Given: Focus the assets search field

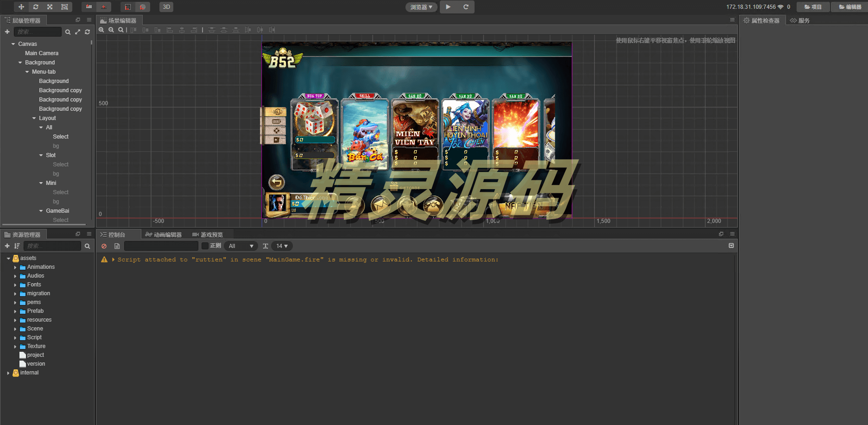Looking at the screenshot, I should click(52, 246).
